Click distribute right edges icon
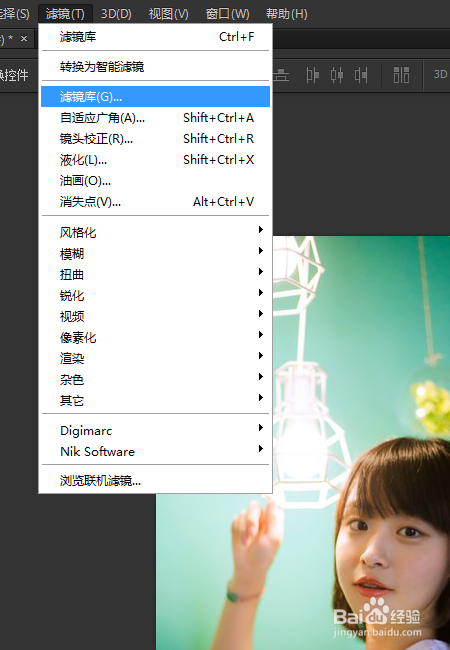The image size is (450, 650). (361, 75)
